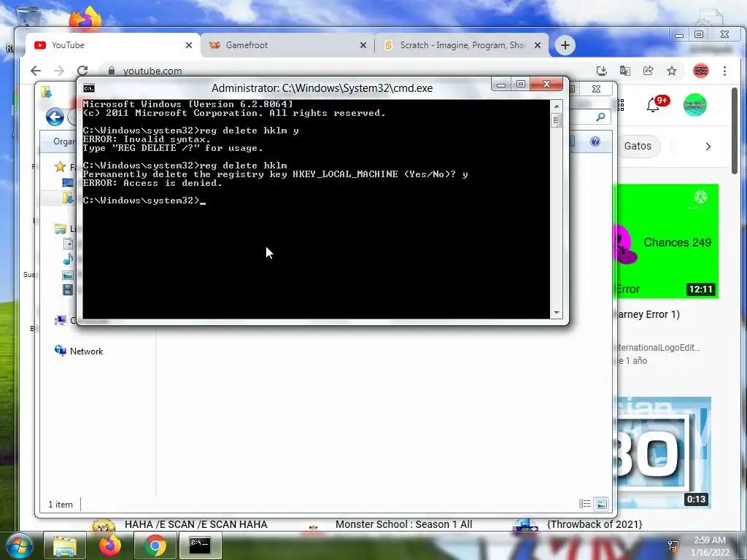Open the Chances 249 video thumbnail

pyautogui.click(x=668, y=241)
